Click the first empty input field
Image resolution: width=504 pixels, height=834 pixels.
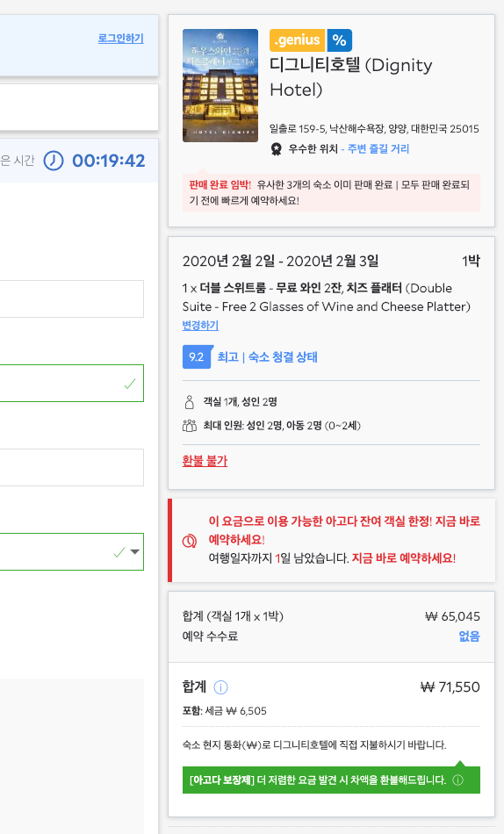click(x=71, y=298)
